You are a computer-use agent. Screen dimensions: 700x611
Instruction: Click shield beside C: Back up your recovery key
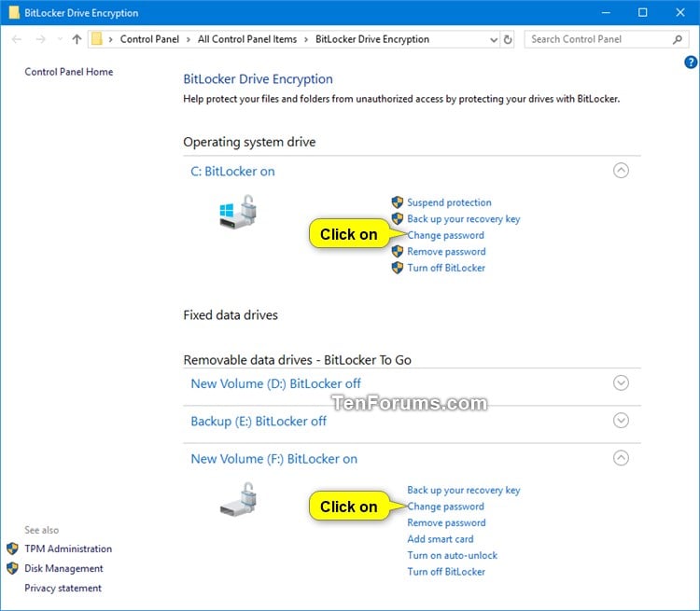pos(398,218)
